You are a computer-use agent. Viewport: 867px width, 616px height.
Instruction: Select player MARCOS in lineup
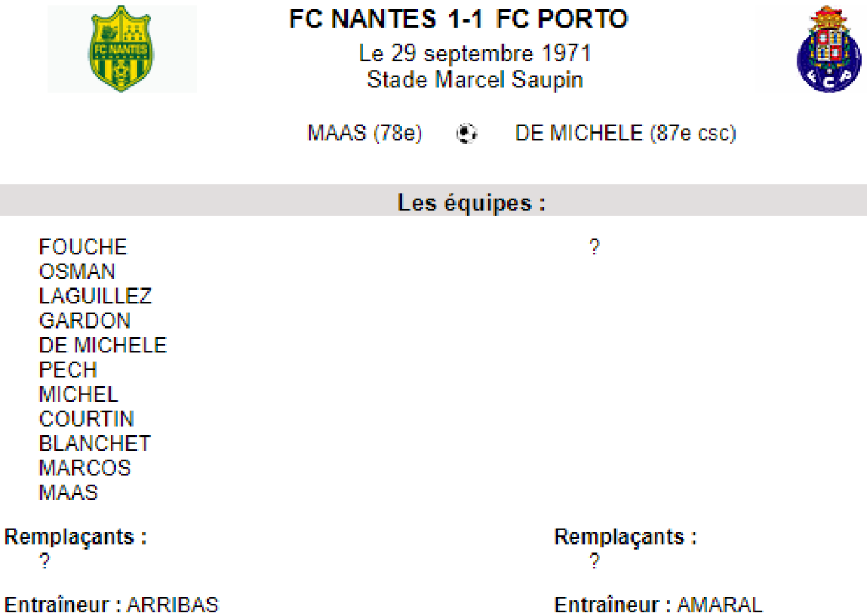point(85,468)
